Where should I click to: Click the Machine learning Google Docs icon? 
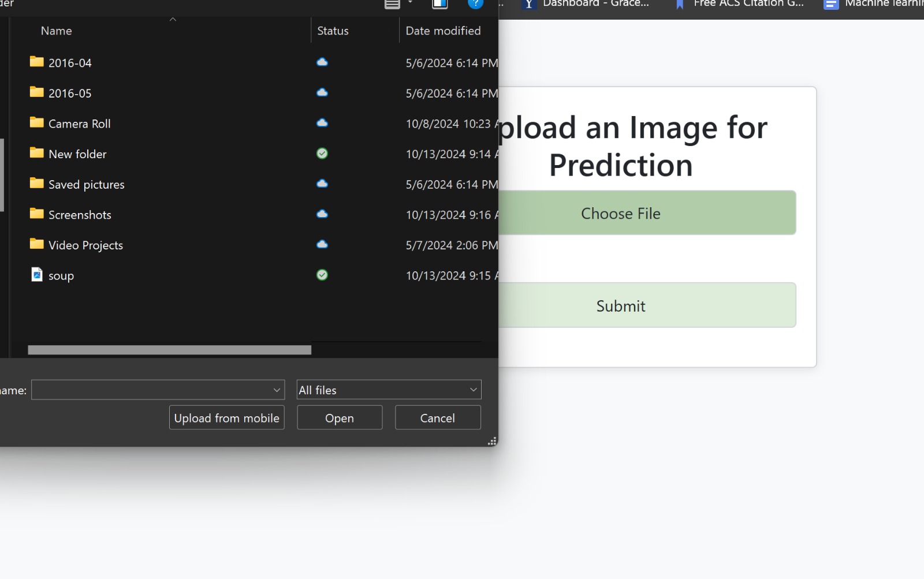(x=831, y=4)
